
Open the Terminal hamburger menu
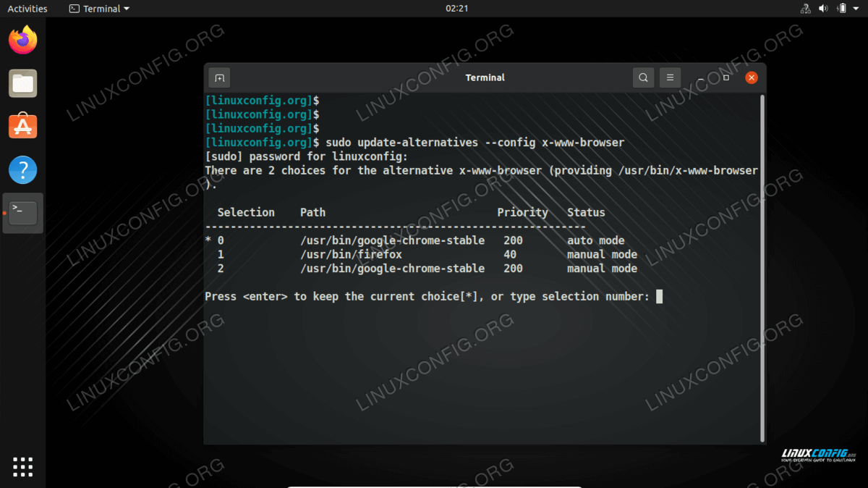tap(670, 77)
